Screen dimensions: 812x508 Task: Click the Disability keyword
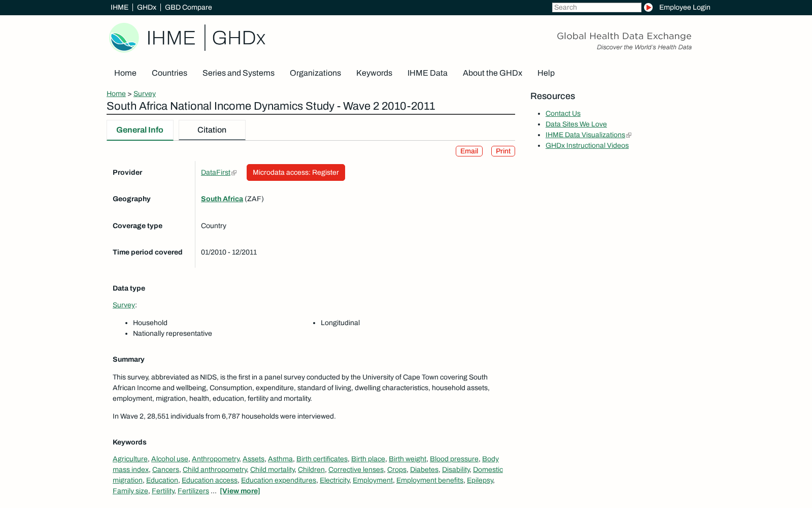tap(456, 470)
